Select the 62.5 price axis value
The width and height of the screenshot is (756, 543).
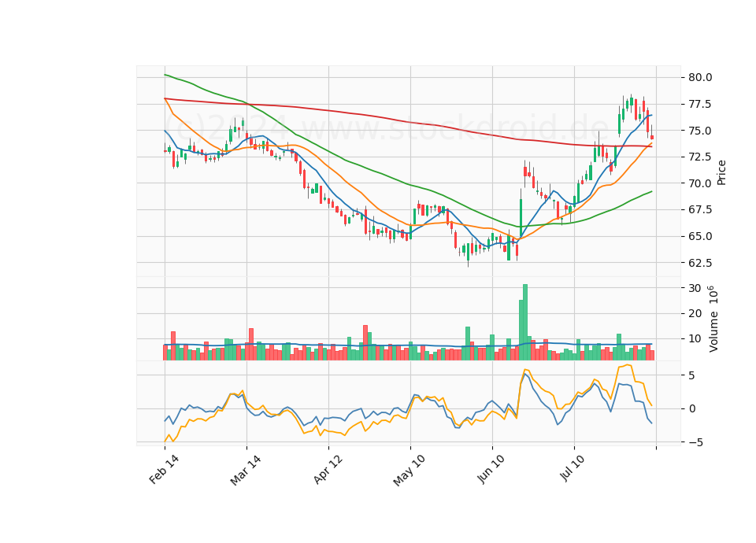[x=700, y=263]
